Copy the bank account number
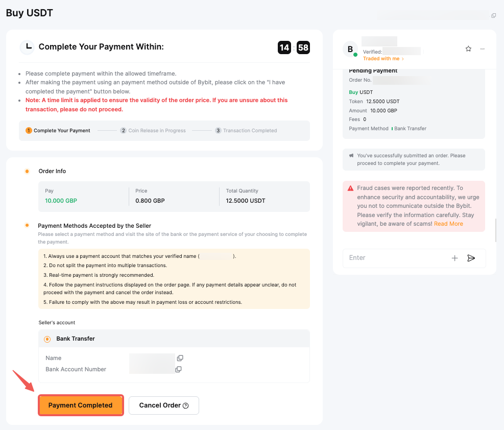 click(x=178, y=369)
